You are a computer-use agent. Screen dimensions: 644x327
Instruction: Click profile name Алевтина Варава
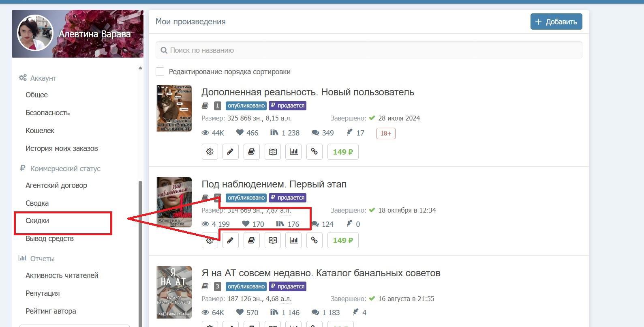(x=94, y=34)
